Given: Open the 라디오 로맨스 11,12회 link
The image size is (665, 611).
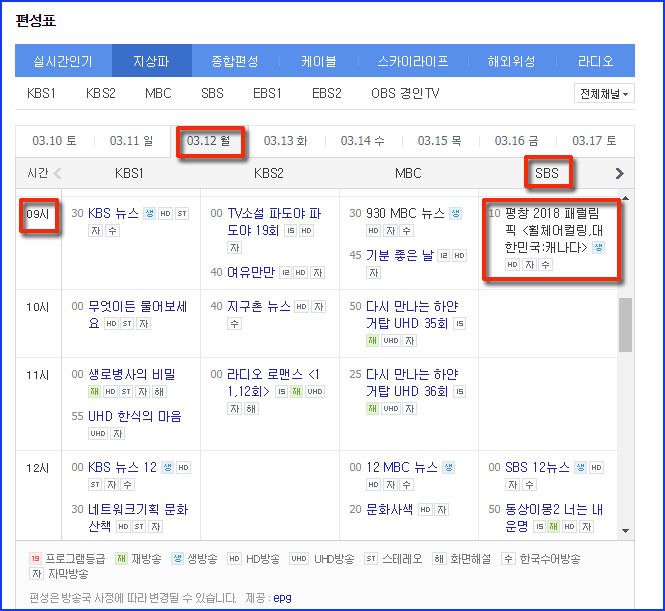Looking at the screenshot, I should pos(273,382).
